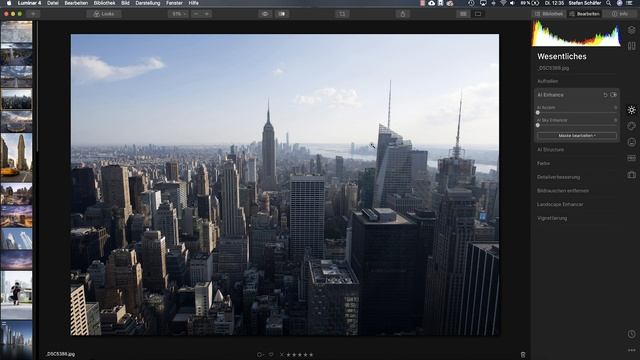Click the _DSC5386.jpg filename at the bottom
This screenshot has width=640, height=360.
point(60,354)
